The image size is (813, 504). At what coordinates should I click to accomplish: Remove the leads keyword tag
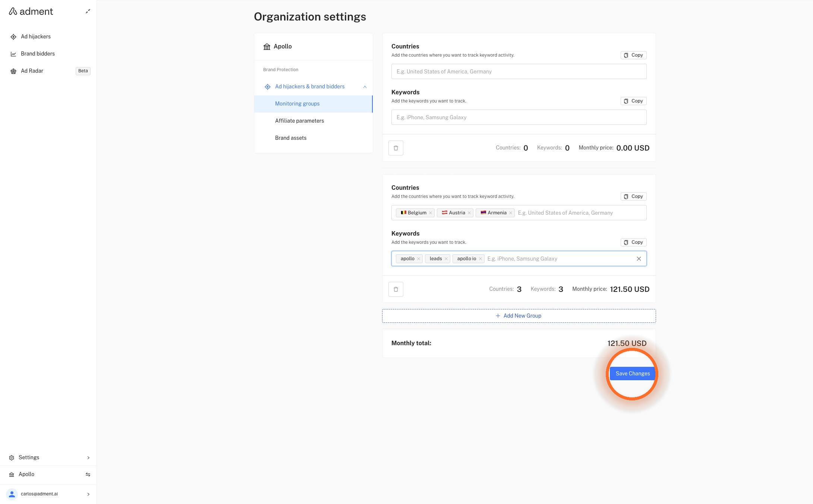click(446, 259)
